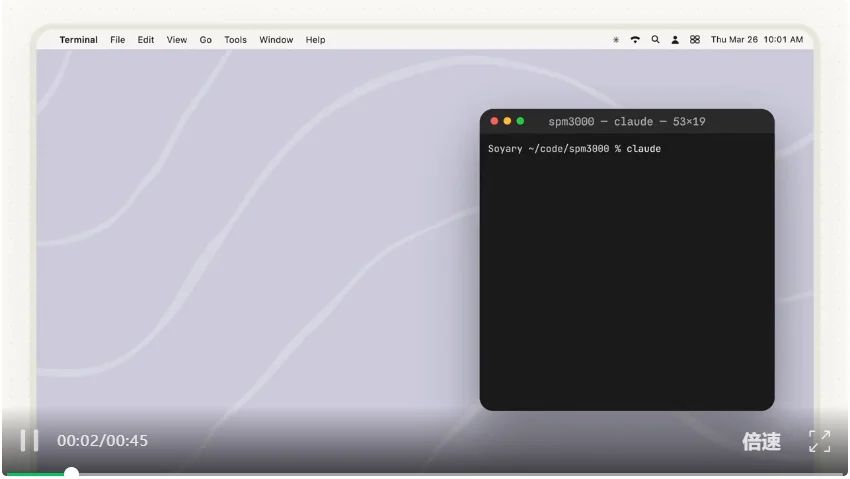Click the red close button on terminal window
Viewport: 850px width, 479px height.
[x=494, y=121]
